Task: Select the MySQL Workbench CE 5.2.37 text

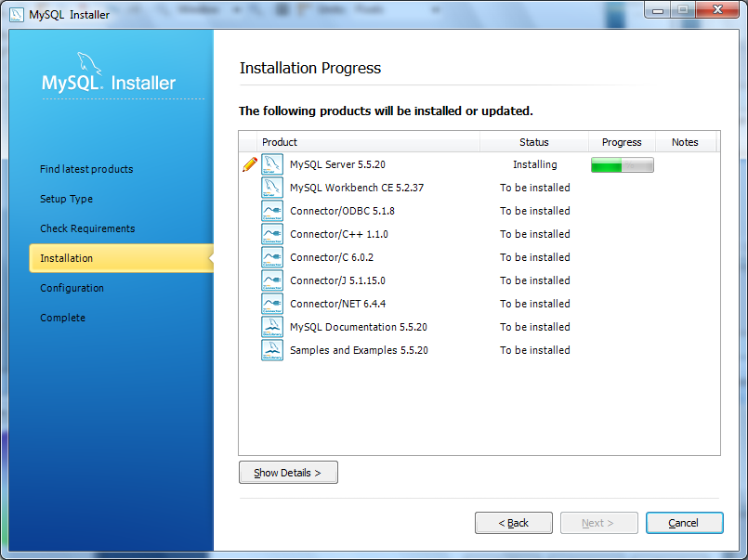Action: click(x=357, y=188)
